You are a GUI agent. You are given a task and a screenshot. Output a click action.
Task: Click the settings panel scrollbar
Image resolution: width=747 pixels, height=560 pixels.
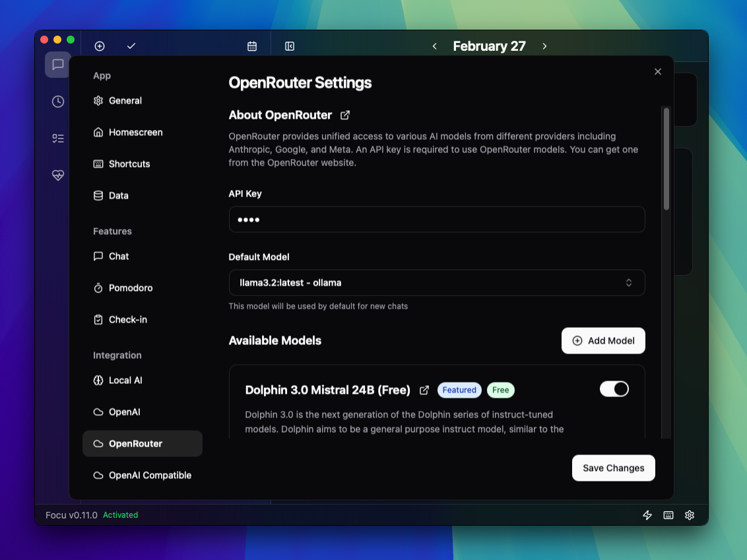coord(666,159)
